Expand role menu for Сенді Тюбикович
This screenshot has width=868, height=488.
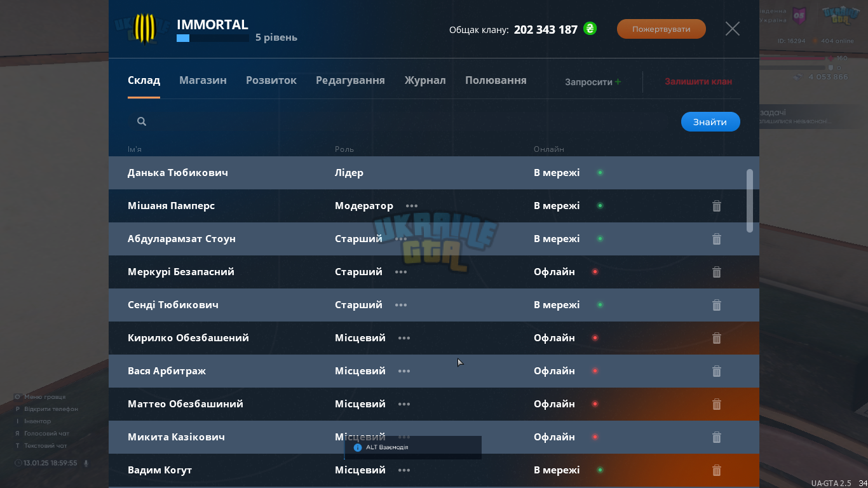(401, 305)
